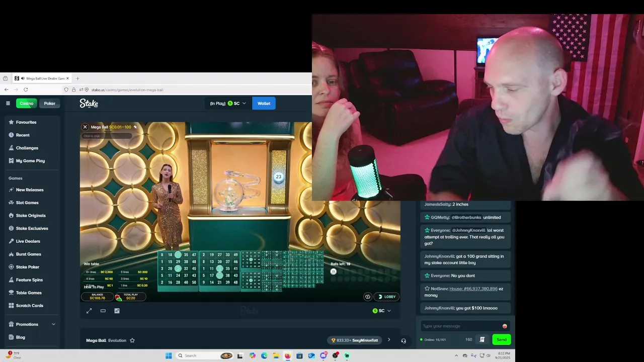644x362 pixels.
Task: Click the Feature Spins icon
Action: coord(11,280)
